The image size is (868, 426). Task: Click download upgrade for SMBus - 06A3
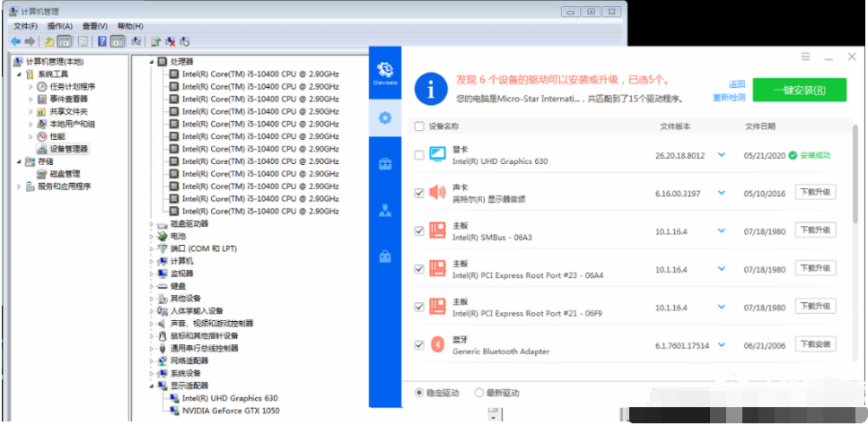[815, 230]
